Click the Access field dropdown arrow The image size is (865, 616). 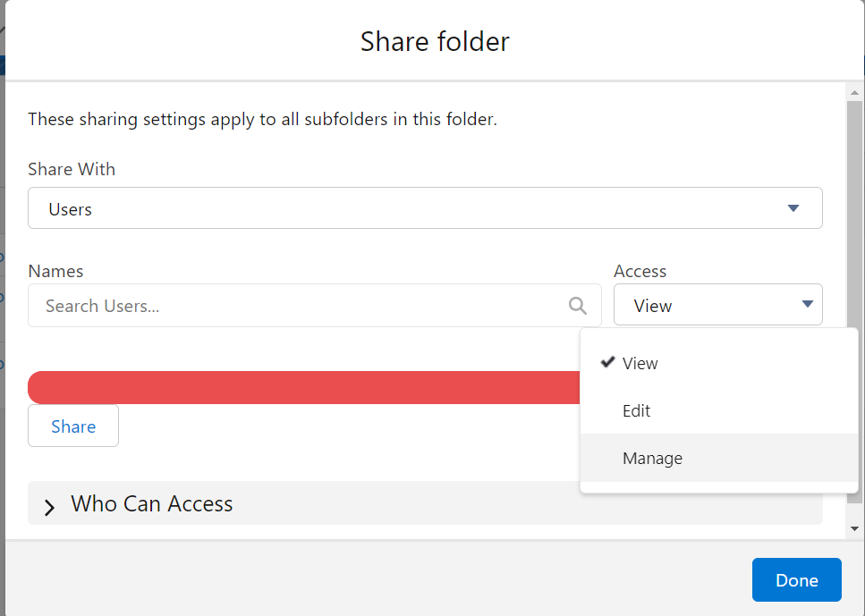pyautogui.click(x=807, y=305)
